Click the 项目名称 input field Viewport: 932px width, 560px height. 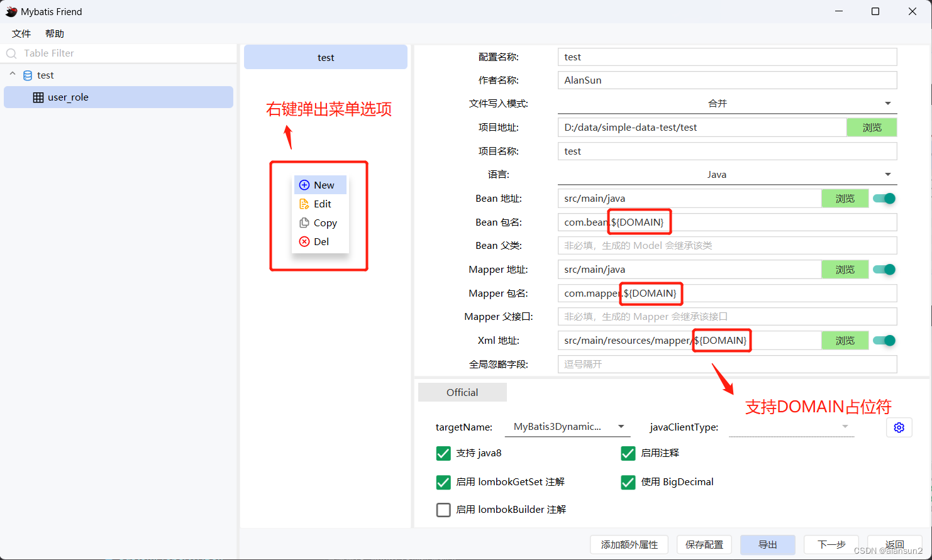click(727, 151)
